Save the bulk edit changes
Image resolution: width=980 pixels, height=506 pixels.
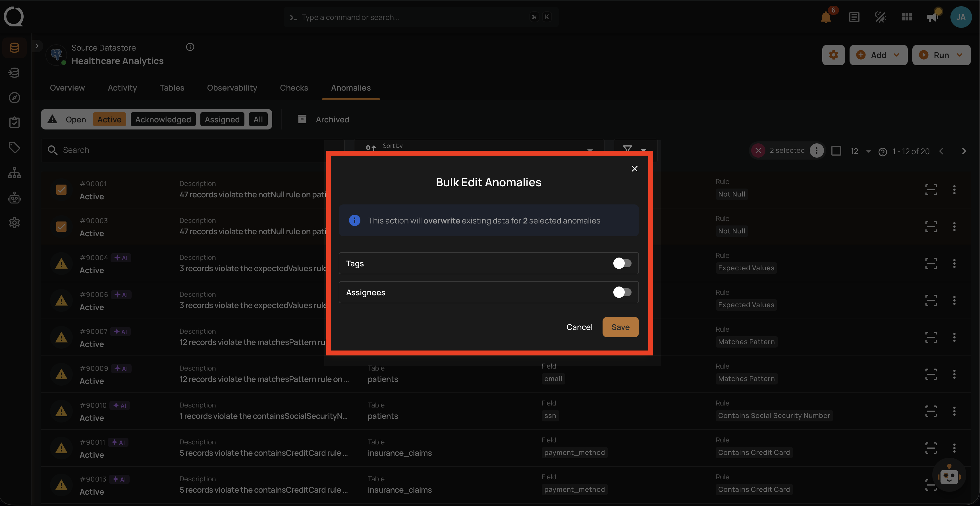click(x=620, y=327)
